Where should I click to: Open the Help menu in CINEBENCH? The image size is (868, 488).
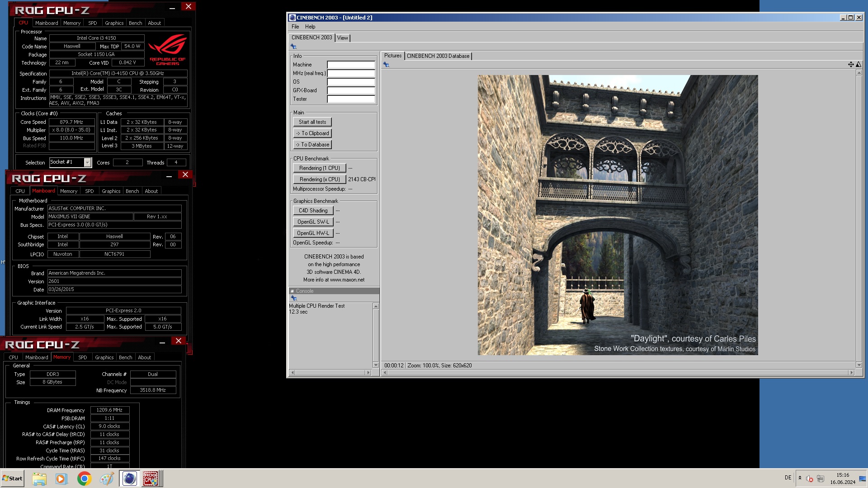(310, 27)
